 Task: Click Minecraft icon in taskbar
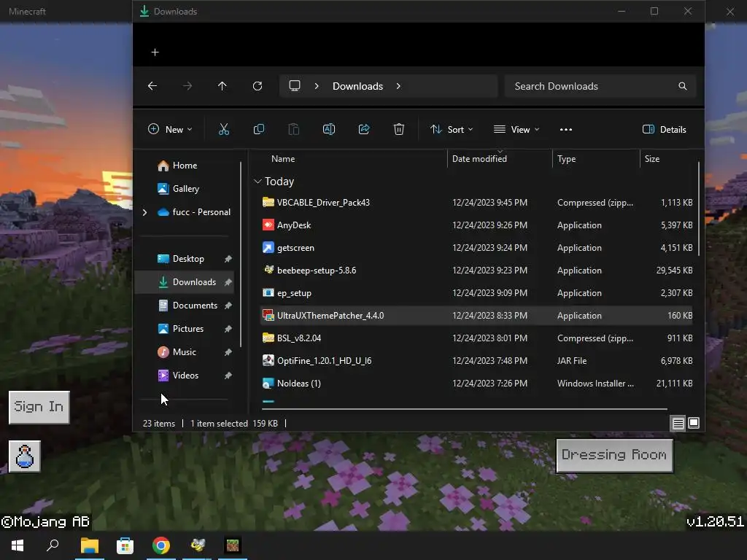(233, 545)
